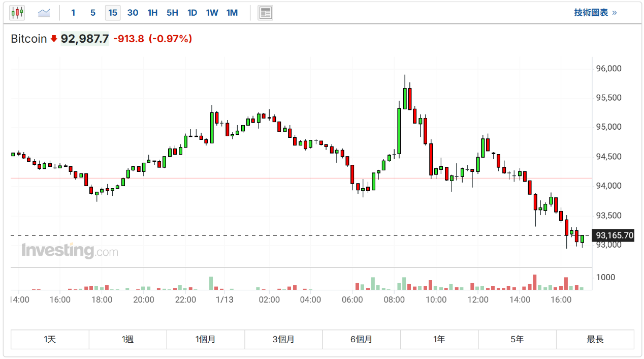This screenshot has height=359, width=644.
Task: Open the news panel icon in toolbar
Action: pos(265,13)
